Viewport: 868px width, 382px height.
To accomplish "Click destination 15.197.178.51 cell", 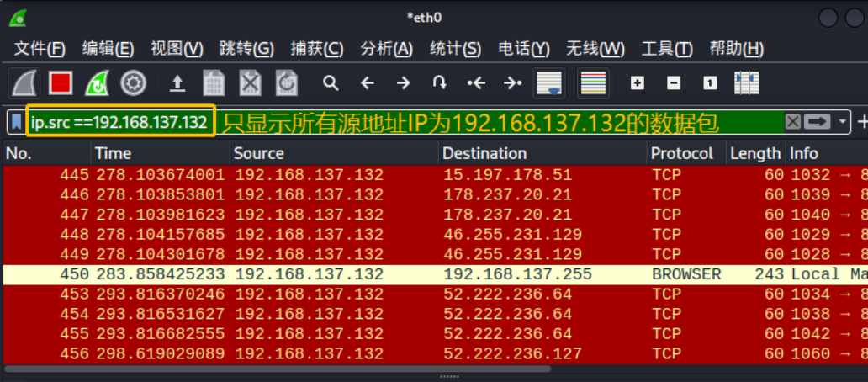I will point(508,176).
